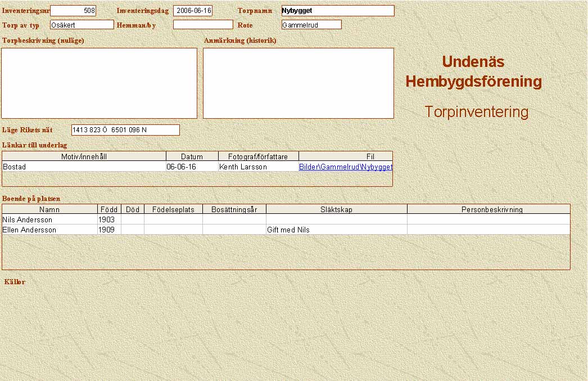Select the Nils Andersson name cell
This screenshot has height=381, width=588.
tap(49, 220)
